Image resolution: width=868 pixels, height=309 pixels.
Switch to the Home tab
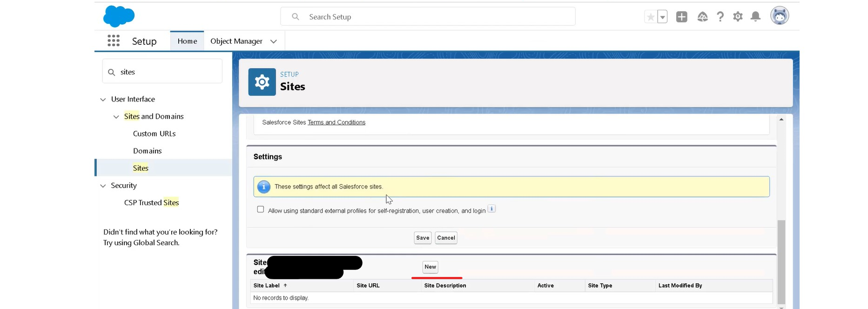pos(187,41)
